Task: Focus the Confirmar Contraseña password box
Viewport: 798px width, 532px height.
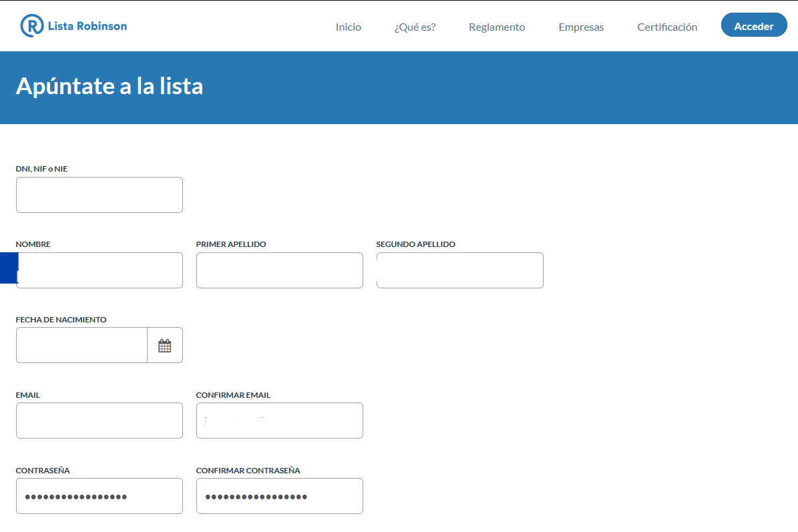Action: click(280, 497)
